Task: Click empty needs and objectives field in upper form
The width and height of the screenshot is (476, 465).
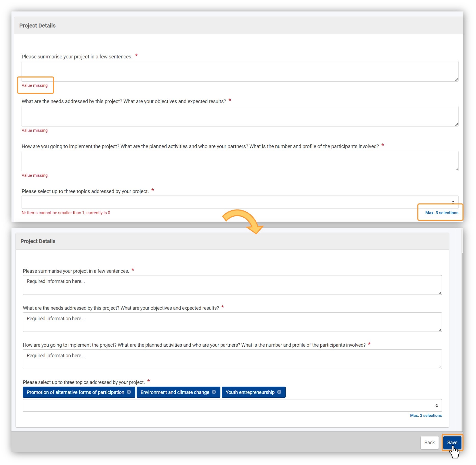Action: click(x=240, y=116)
